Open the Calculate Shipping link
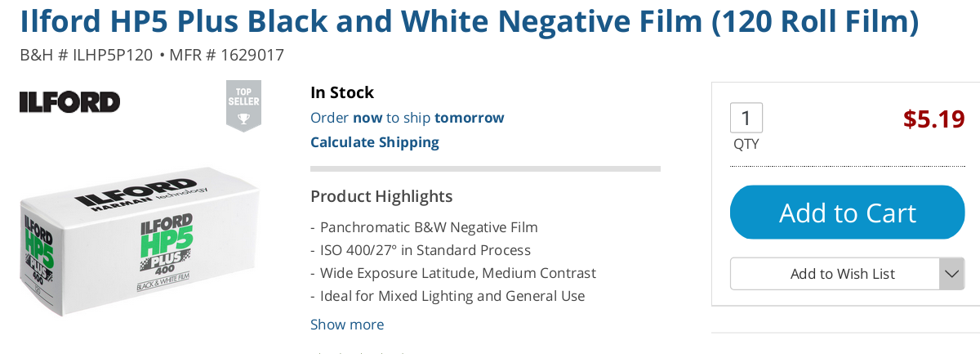The height and width of the screenshot is (354, 980). 374,142
